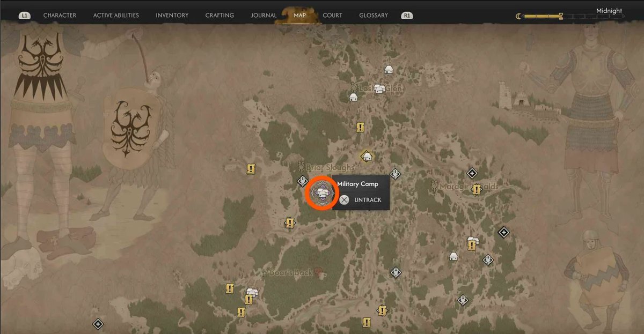This screenshot has height=334, width=644.
Task: Select lowest quest marker below southwest village
Action: tap(240, 312)
